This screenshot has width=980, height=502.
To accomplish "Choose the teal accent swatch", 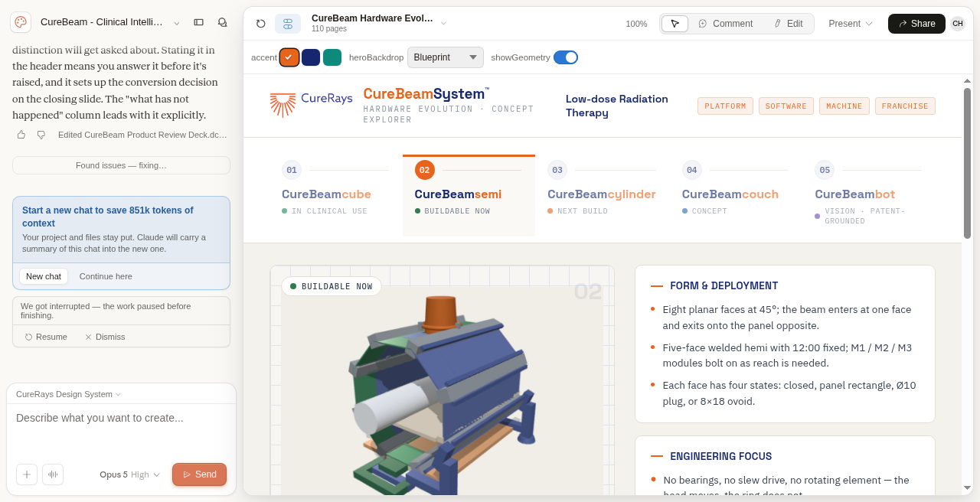I will 332,57.
